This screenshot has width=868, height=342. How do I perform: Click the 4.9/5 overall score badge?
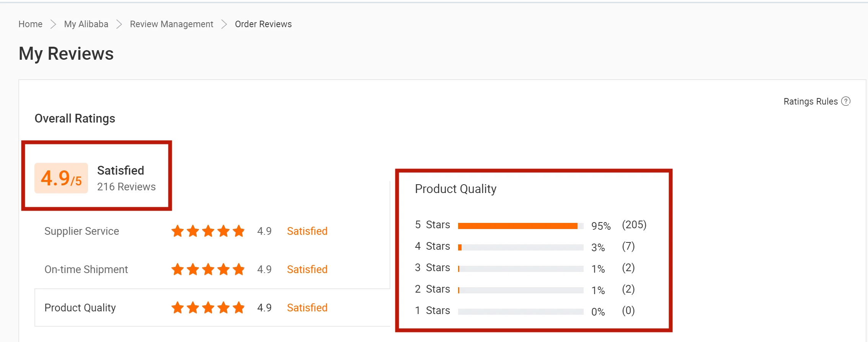61,178
